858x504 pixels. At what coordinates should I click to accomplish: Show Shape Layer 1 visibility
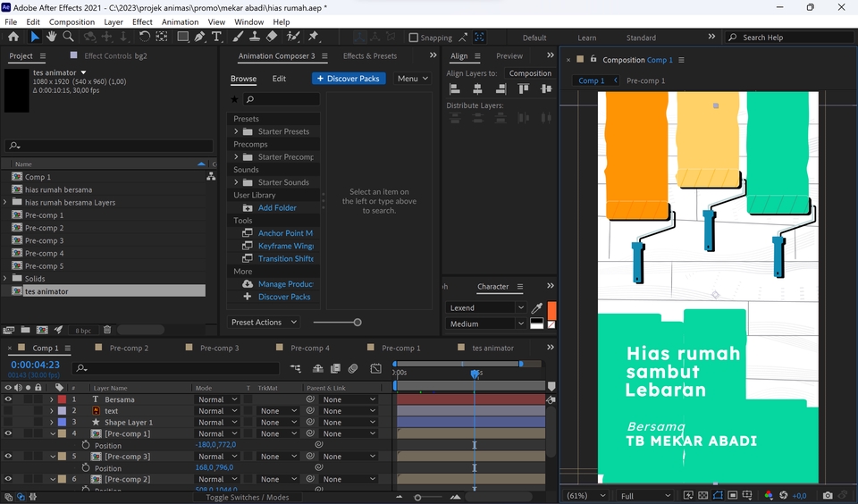(x=8, y=423)
